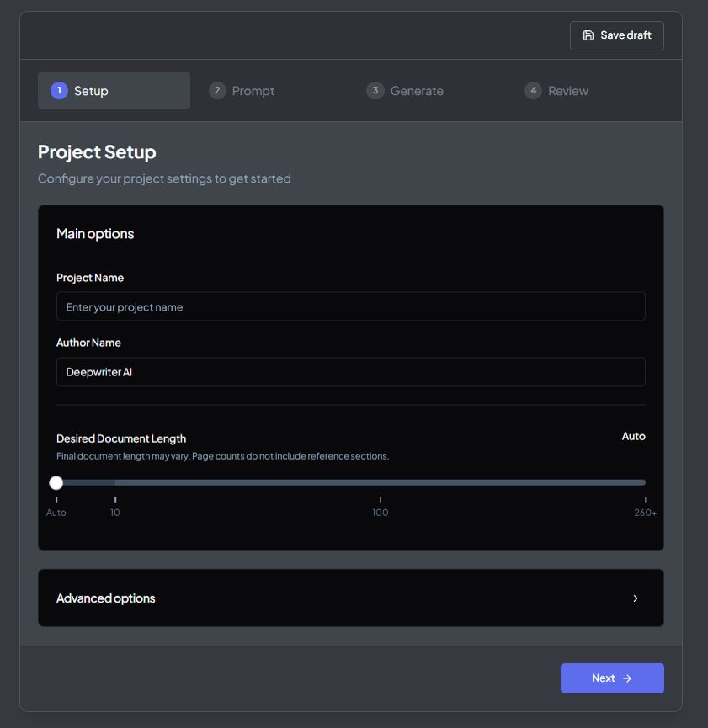Click the arrow icon on the Next button

coord(627,678)
